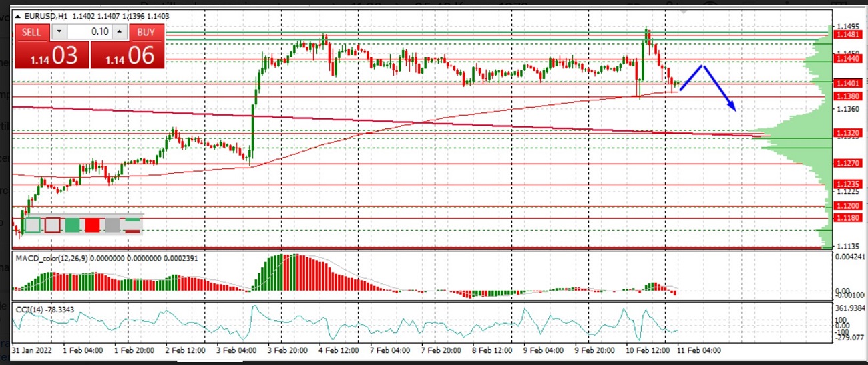Click the SELL button
Viewport: 868px width, 365px height.
coord(31,32)
